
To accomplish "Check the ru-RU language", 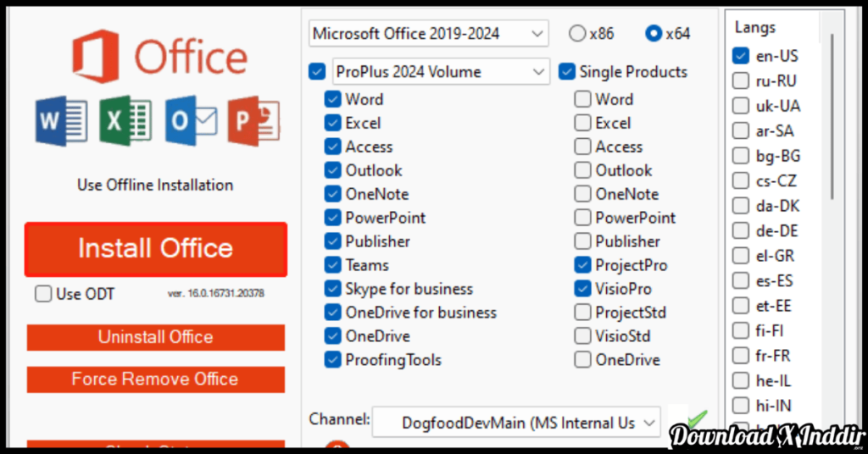I will pyautogui.click(x=741, y=80).
